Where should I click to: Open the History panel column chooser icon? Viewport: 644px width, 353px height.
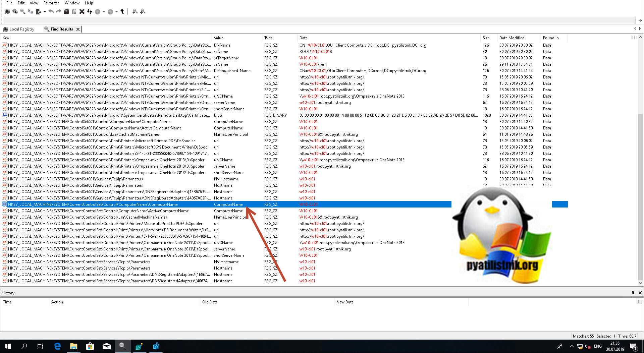click(639, 302)
